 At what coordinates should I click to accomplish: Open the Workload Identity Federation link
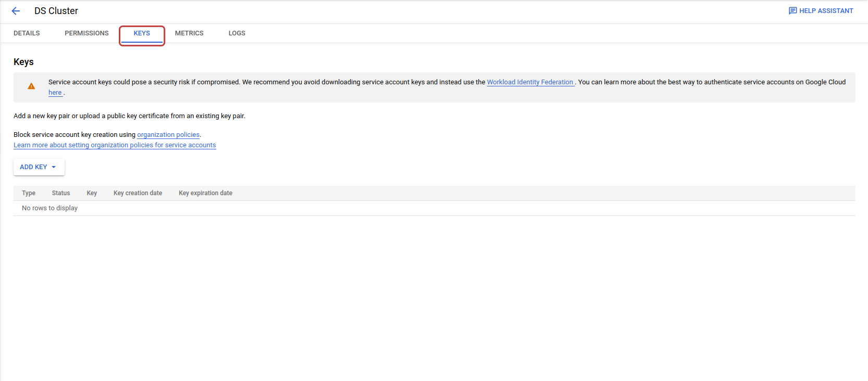(x=530, y=82)
